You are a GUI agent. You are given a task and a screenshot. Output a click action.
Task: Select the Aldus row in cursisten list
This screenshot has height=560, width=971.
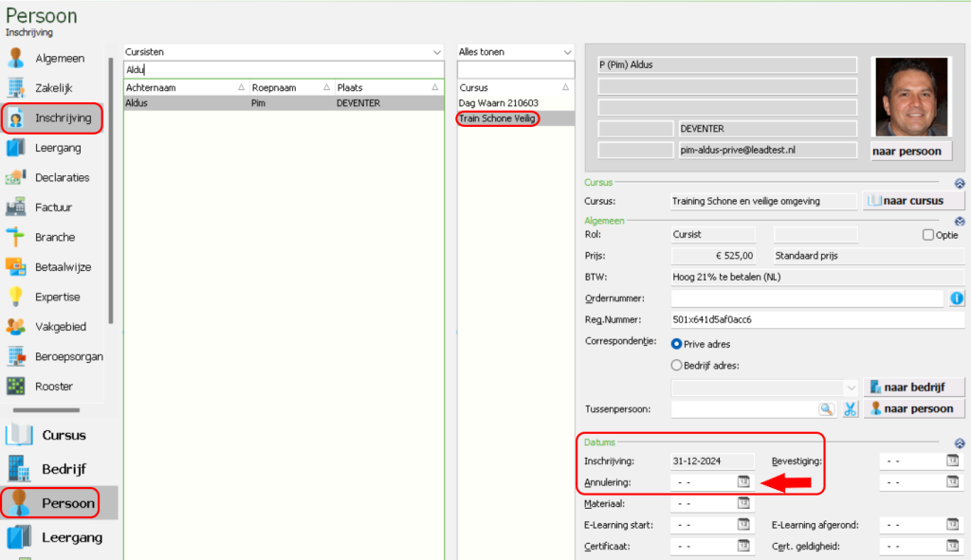click(284, 103)
